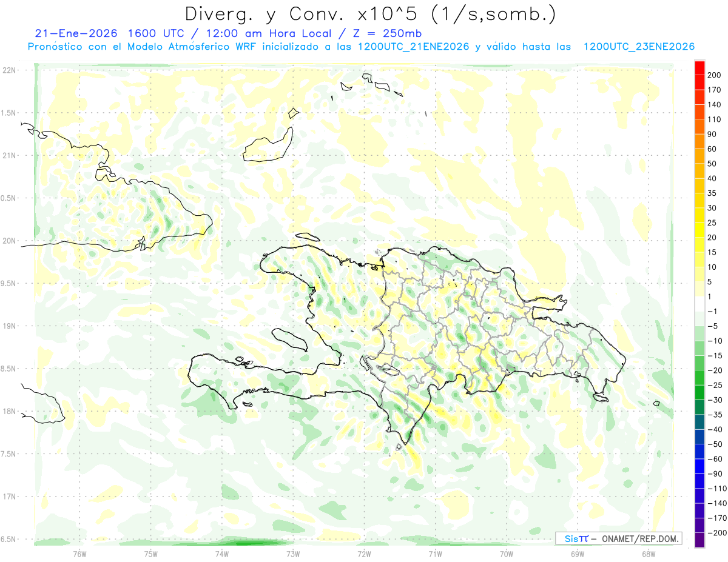The height and width of the screenshot is (562, 728).
Task: Click the colorbar label '-40'
Action: tap(715, 430)
